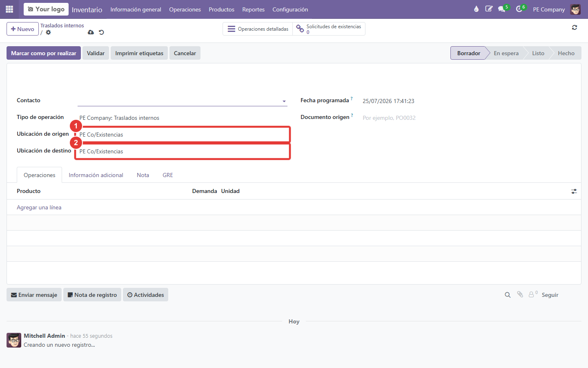Save record with cloud upload icon
588x368 pixels.
[91, 32]
